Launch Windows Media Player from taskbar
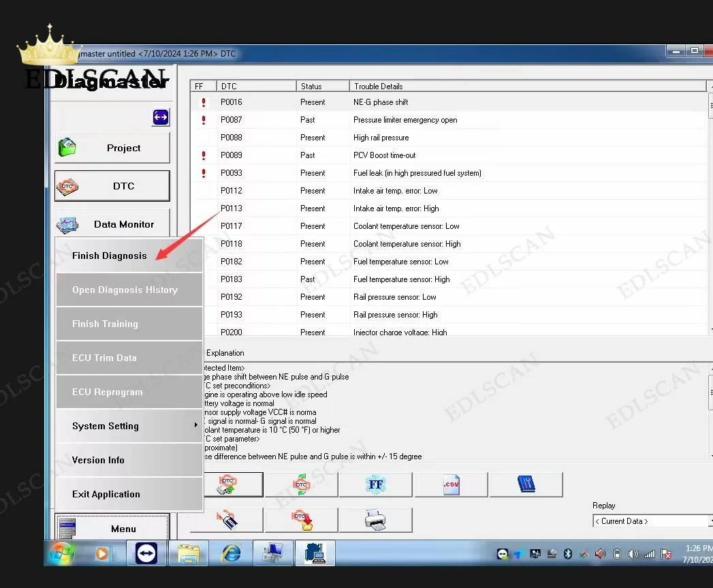The image size is (713, 588). (x=101, y=553)
